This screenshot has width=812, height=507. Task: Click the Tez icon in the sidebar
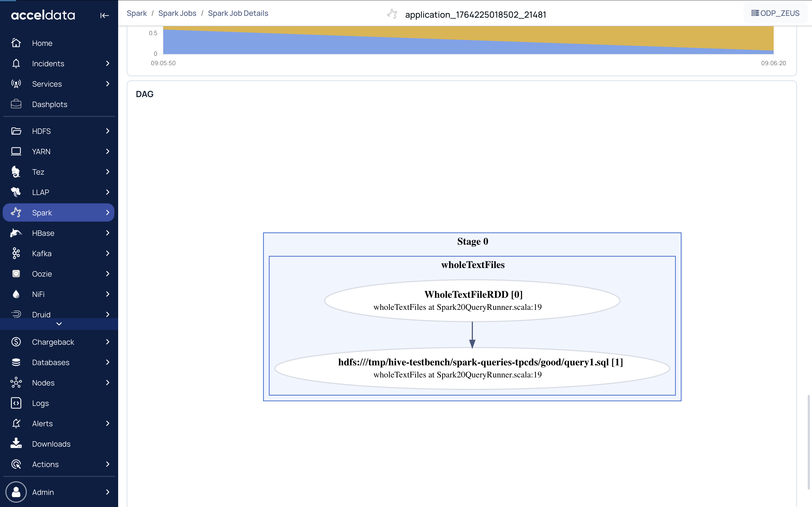(16, 172)
